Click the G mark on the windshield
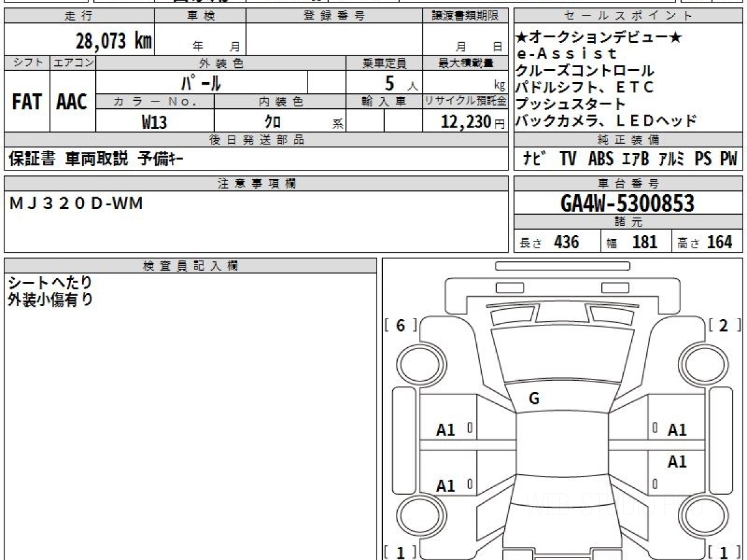Screen dimensions: 747x560 (533, 399)
